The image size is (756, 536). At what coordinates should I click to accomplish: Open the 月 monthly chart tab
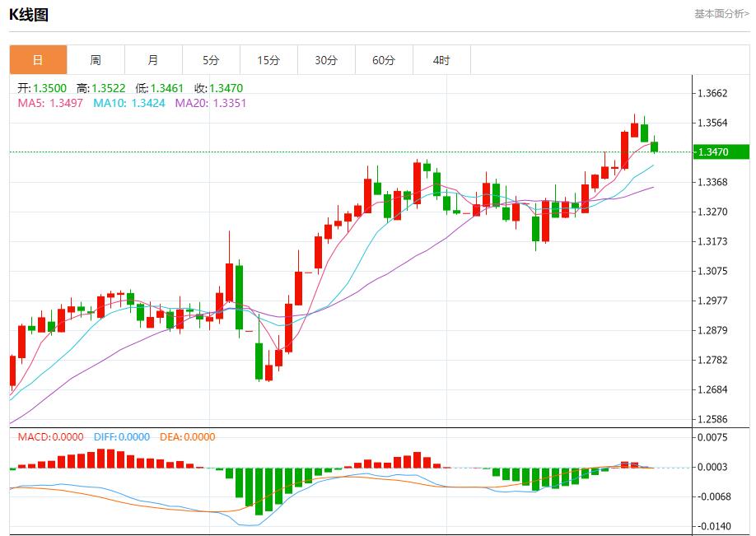click(153, 60)
